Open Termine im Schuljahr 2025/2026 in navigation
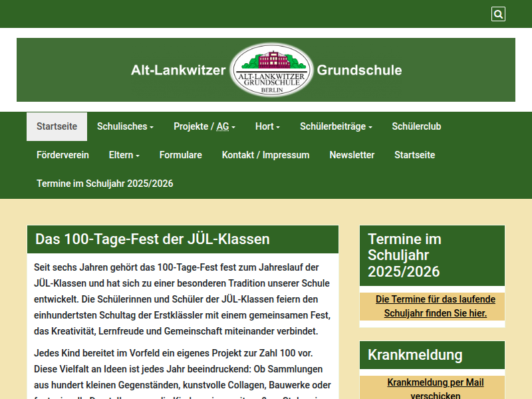This screenshot has height=399, width=532. pyautogui.click(x=105, y=184)
